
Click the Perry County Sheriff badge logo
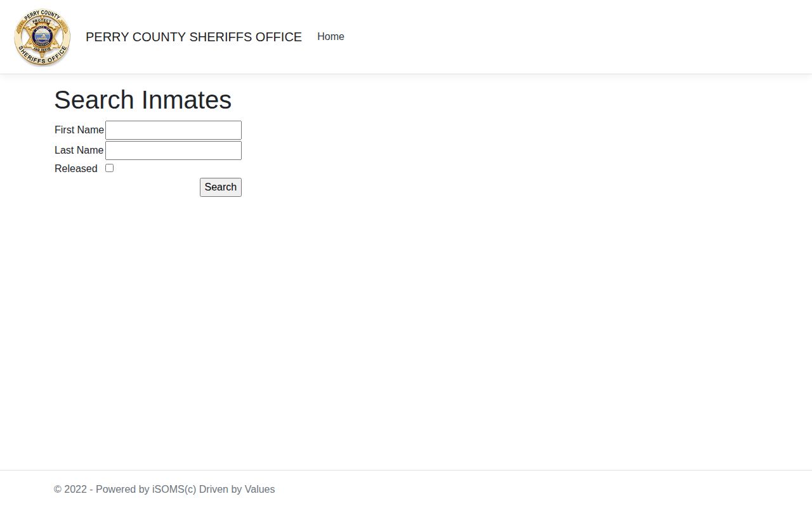pos(43,37)
